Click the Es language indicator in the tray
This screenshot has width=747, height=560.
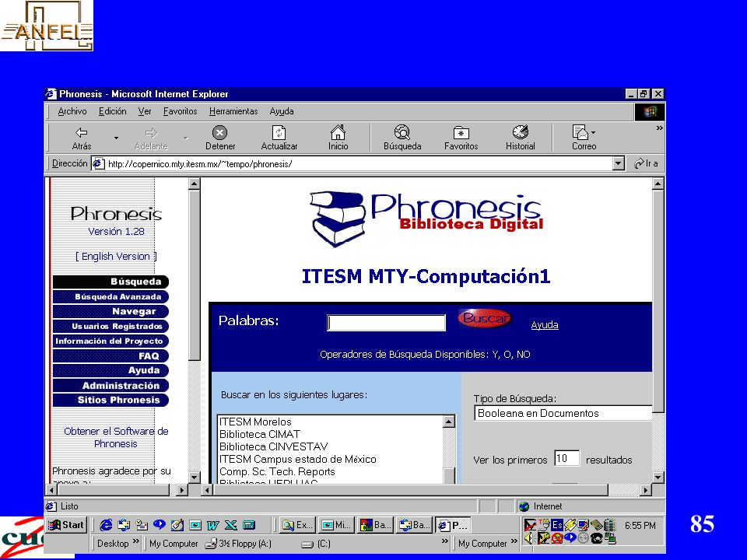[557, 525]
